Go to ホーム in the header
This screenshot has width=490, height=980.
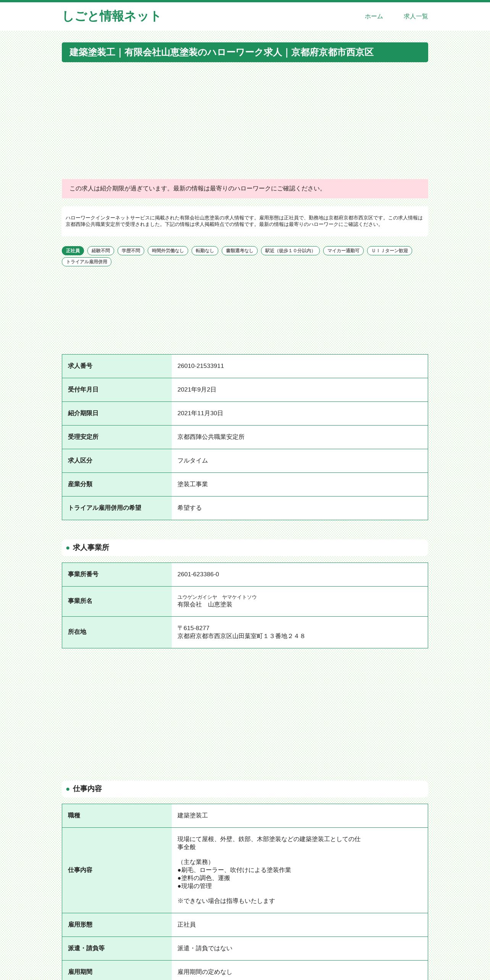tap(374, 16)
